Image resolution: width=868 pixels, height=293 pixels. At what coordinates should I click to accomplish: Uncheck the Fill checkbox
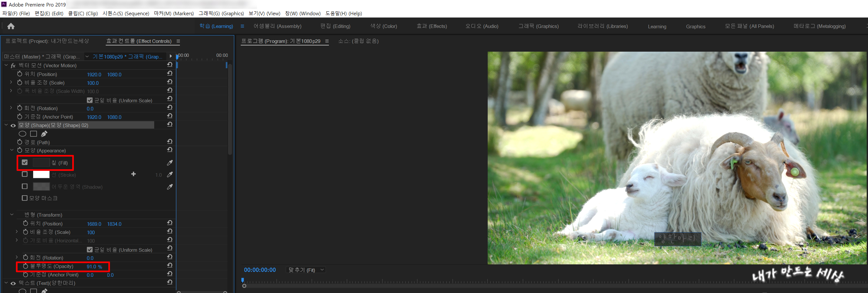(x=25, y=162)
